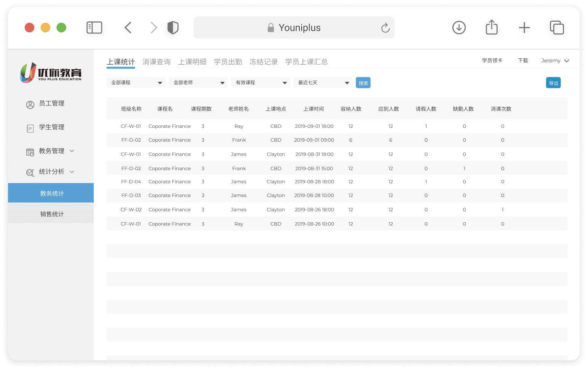
Task: Open the 全部课程 course dropdown
Action: point(136,83)
